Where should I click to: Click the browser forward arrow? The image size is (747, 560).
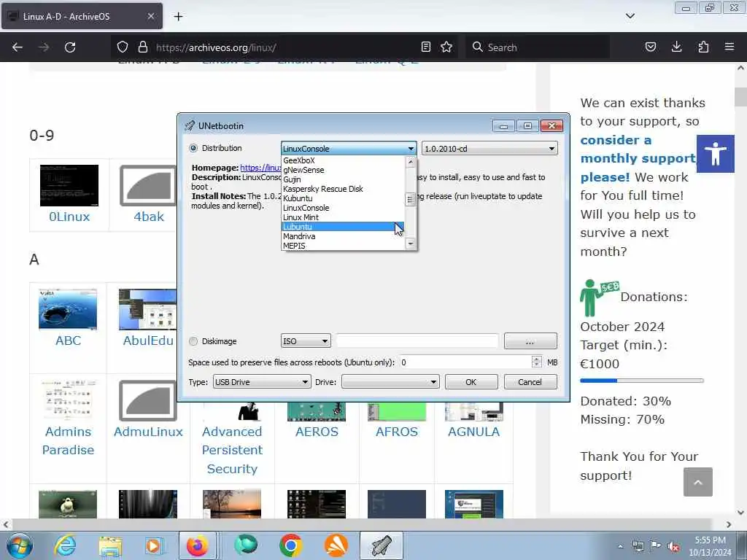coord(43,47)
